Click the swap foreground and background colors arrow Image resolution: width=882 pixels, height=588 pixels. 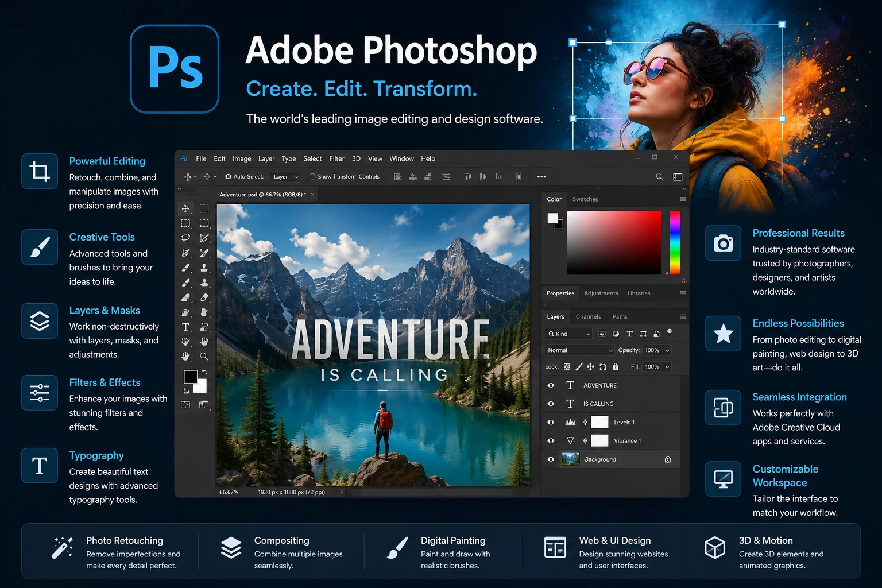[205, 373]
